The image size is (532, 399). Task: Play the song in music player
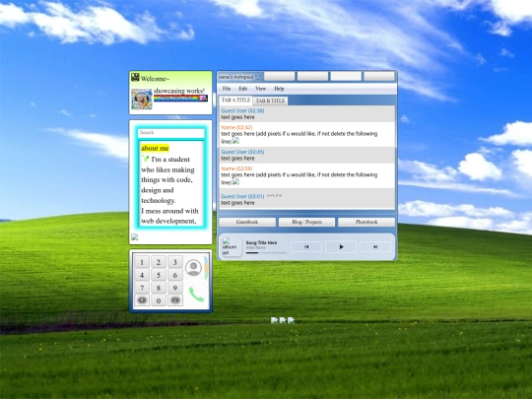341,246
